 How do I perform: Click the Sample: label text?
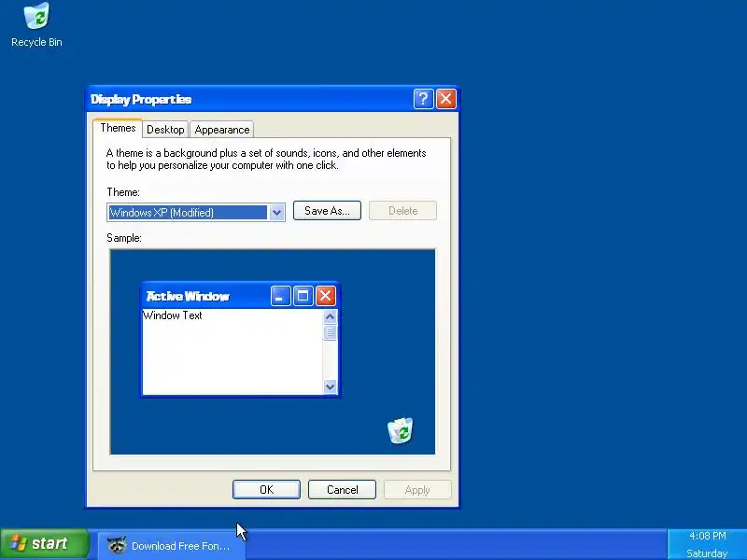pos(124,238)
